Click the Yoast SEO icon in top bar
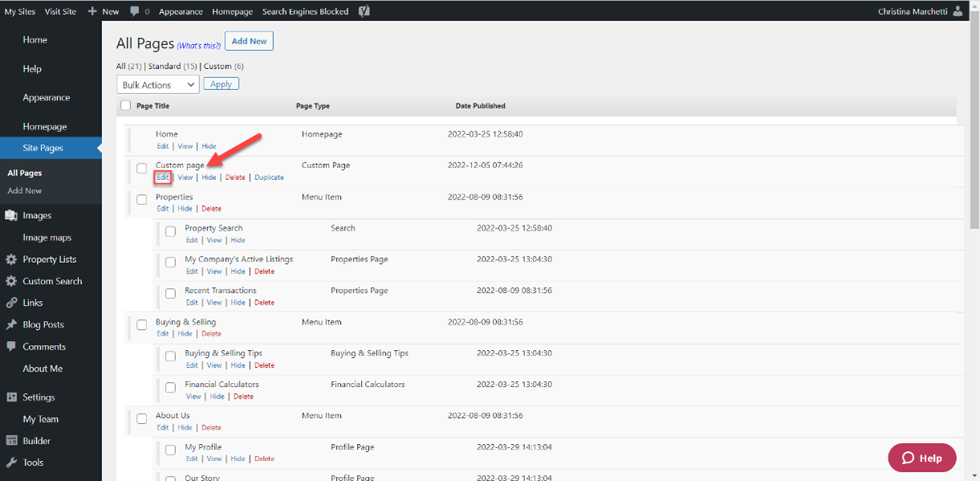Screen dimensions: 980x481 [364, 11]
